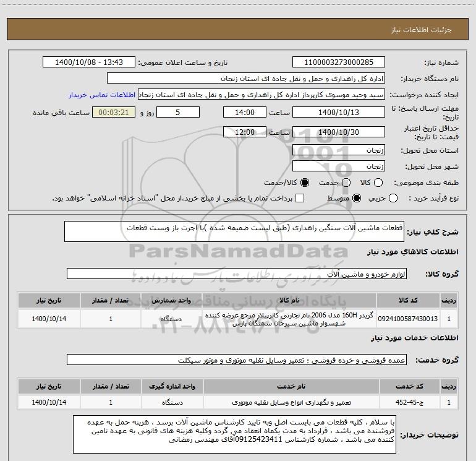Viewport: 476px width, 461px height.
Task: Click the delivery city field زنجان
Action: pos(339,166)
